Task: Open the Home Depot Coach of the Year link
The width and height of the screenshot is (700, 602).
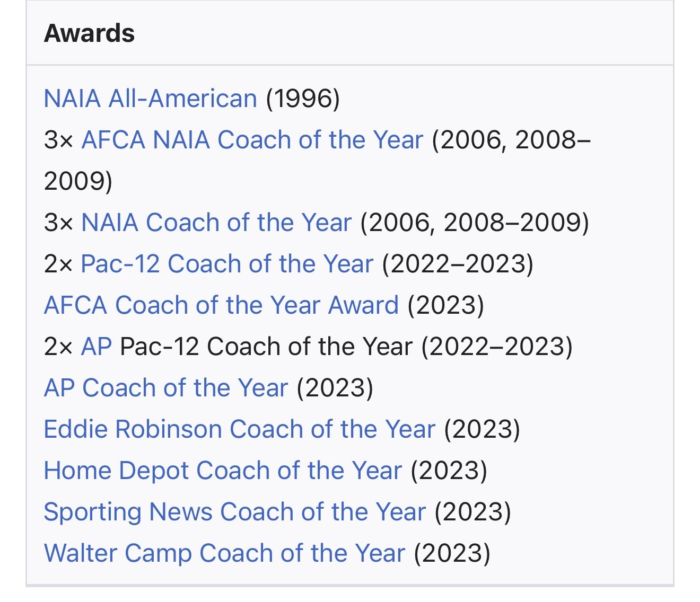Action: pos(223,471)
